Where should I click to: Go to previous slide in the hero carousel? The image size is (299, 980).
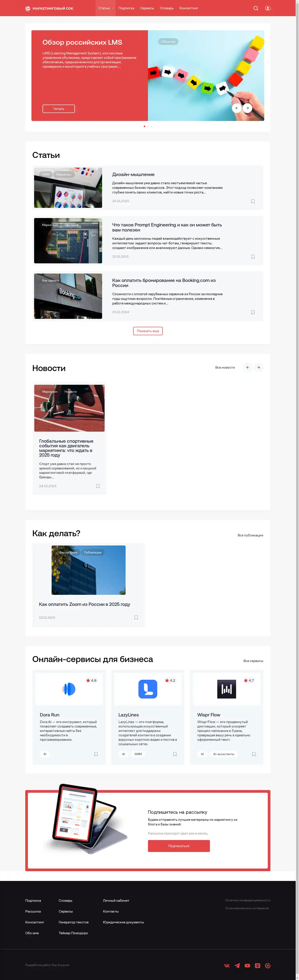pos(237,108)
